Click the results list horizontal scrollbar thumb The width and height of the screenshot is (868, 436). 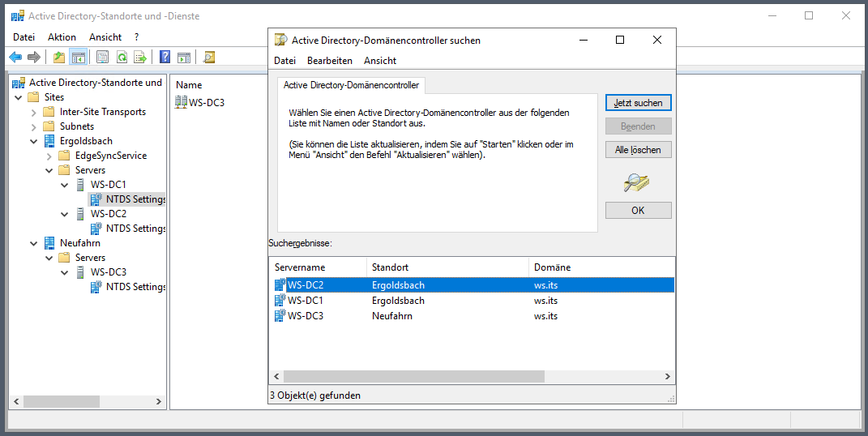click(414, 376)
